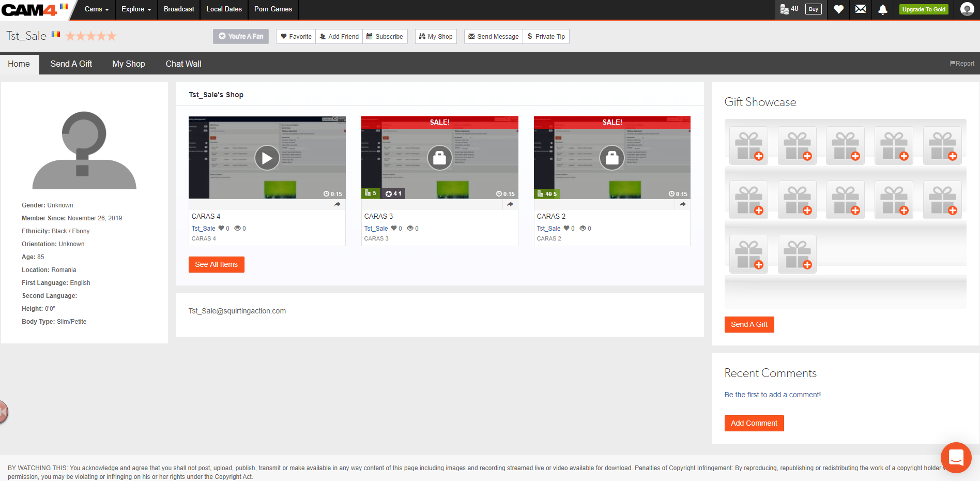Click the See All Items button
The image size is (980, 481).
216,264
